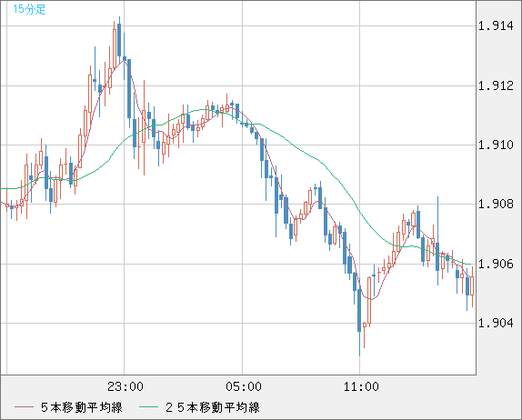Click the 1.914 price axis label
This screenshot has height=420, width=522.
(496, 25)
